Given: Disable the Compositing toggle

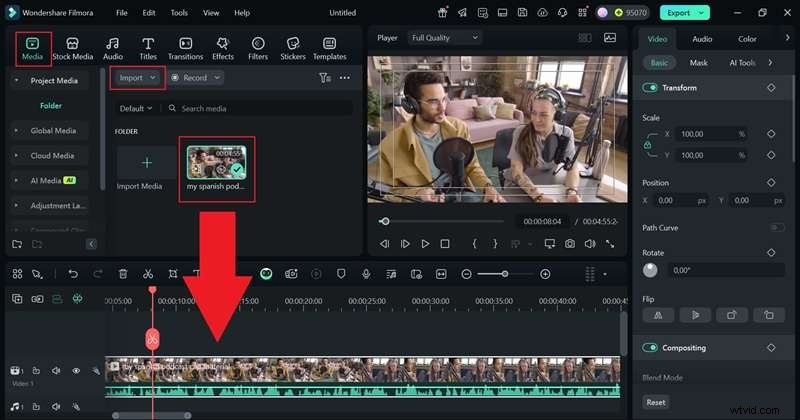Looking at the screenshot, I should pos(650,348).
